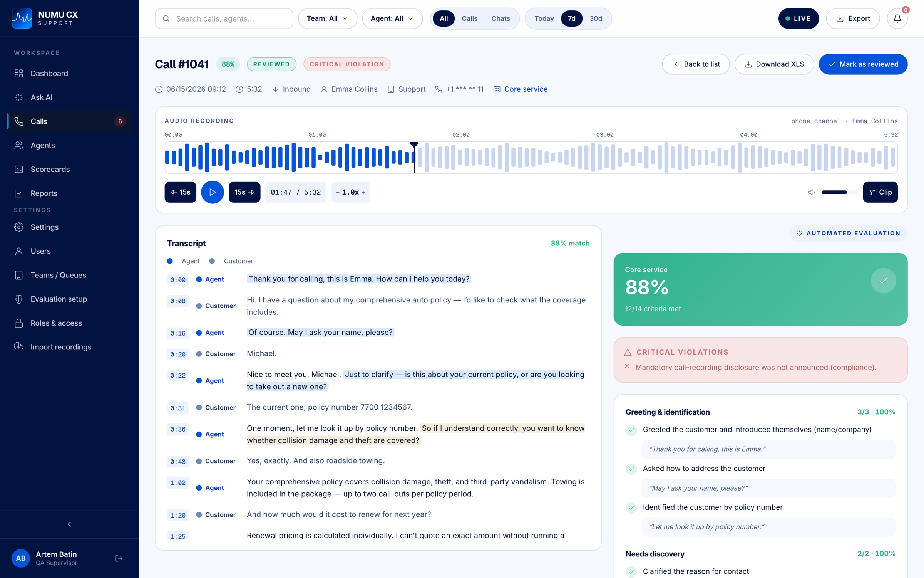Adjust the volume slider

(839, 192)
